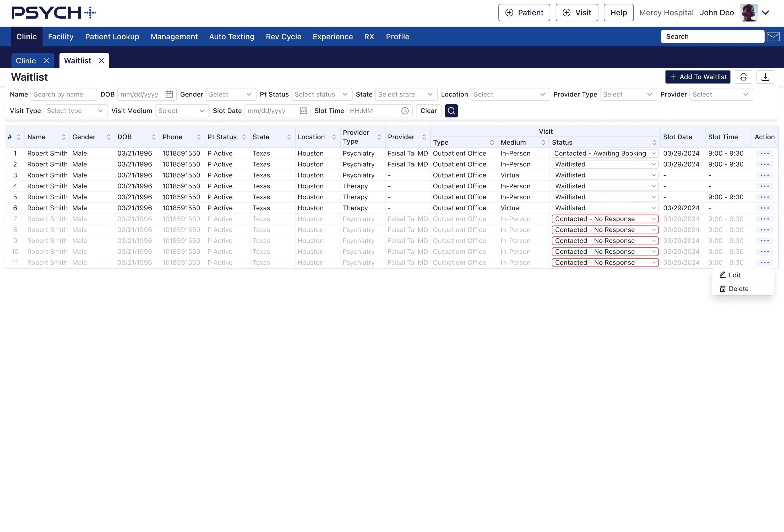This screenshot has width=784, height=532.
Task: Switch to the Clinic tab
Action: [26, 61]
